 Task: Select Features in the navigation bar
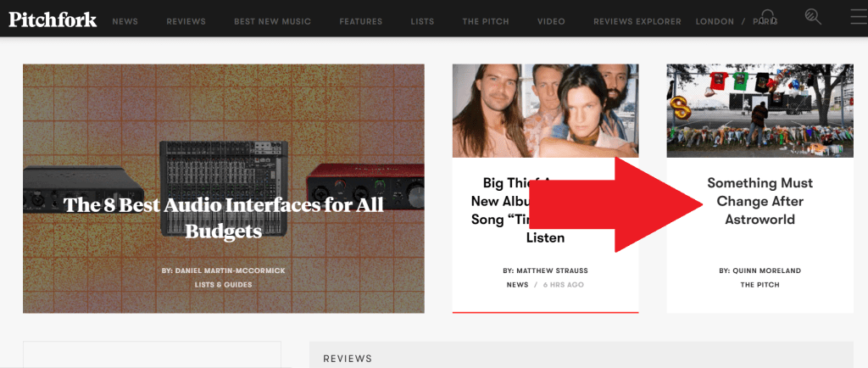click(361, 21)
